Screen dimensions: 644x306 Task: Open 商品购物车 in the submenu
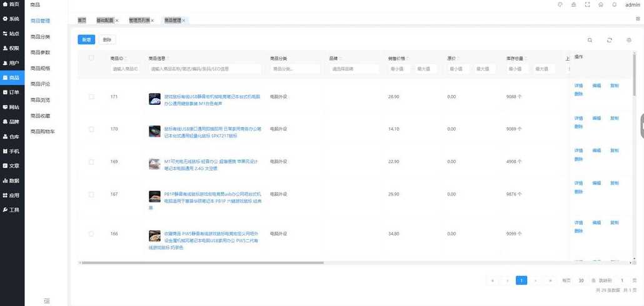coord(43,132)
